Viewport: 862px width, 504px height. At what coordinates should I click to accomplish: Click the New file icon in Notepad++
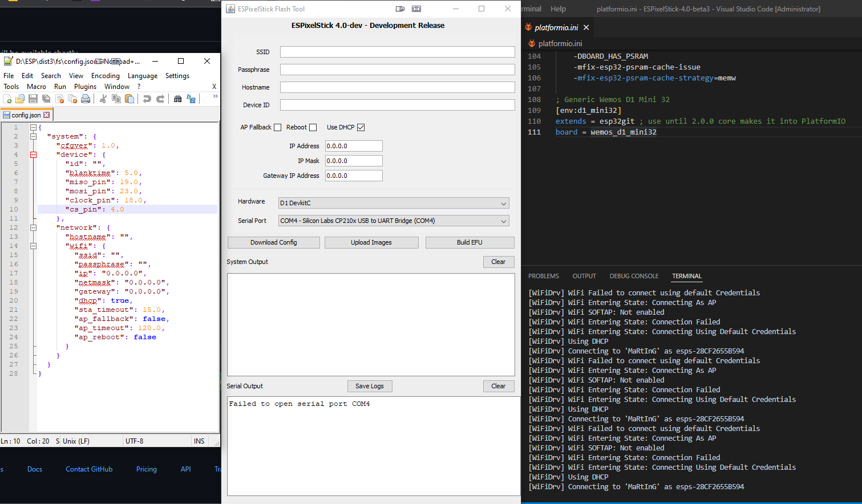click(7, 99)
